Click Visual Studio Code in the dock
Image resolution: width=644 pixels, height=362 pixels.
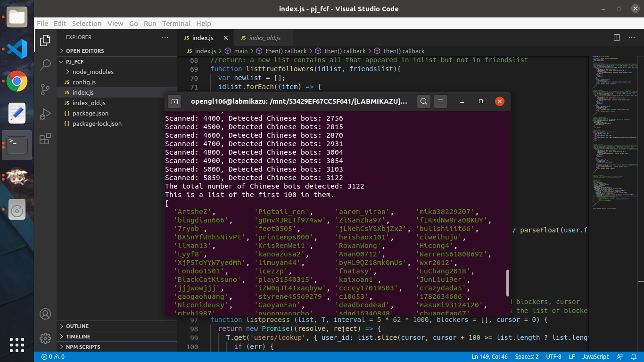[x=17, y=49]
